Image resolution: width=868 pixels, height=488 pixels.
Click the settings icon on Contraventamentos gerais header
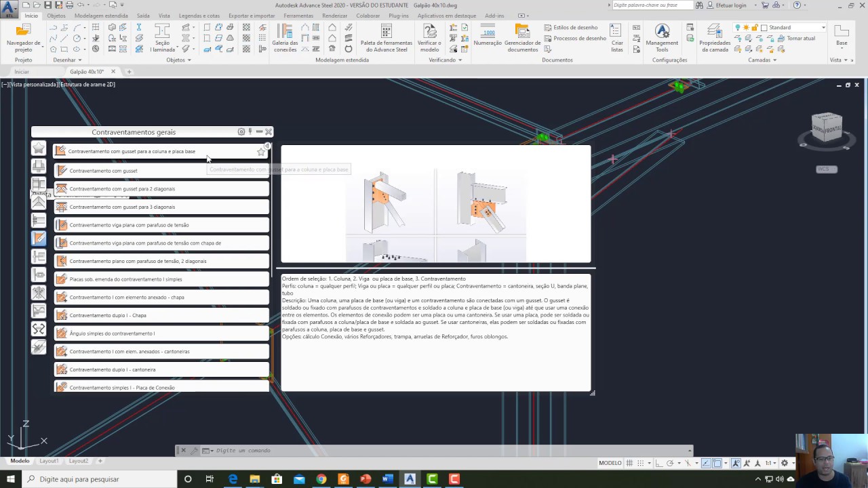[x=241, y=132]
